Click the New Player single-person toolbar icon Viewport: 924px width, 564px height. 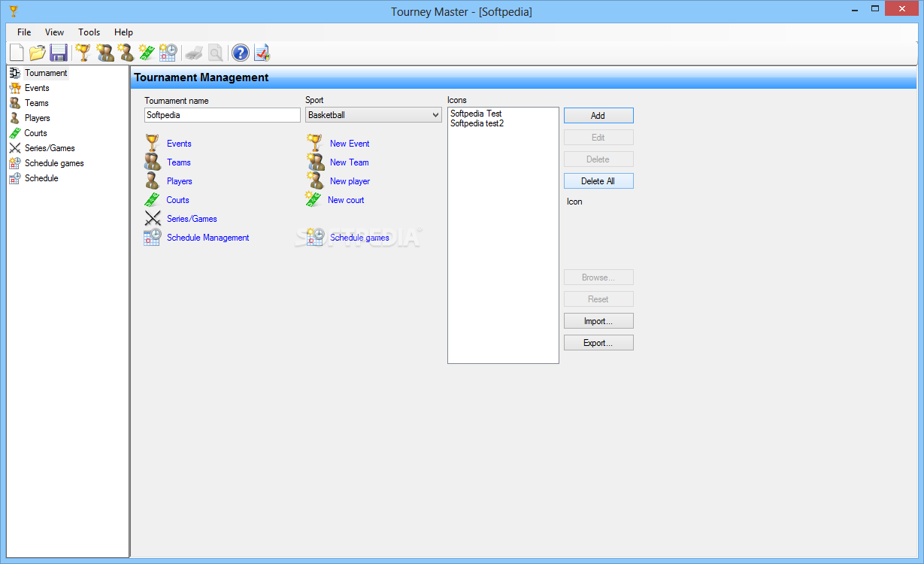click(126, 53)
